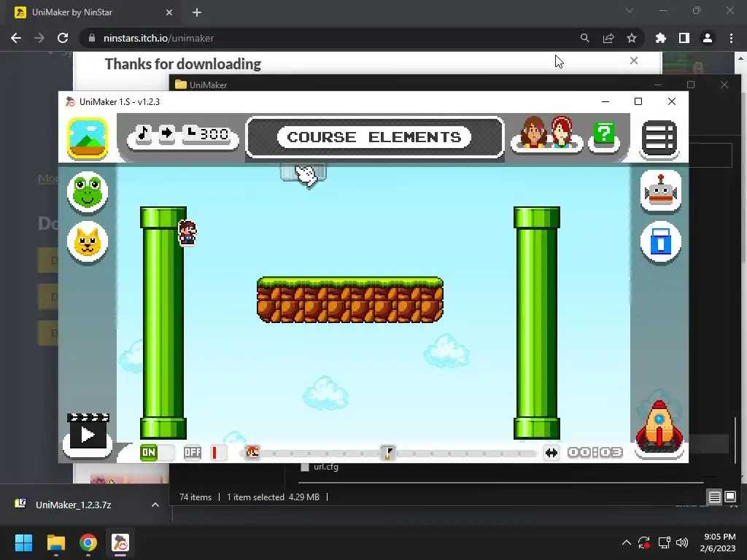This screenshot has width=747, height=560.
Task: Choose the brown-haired character portrait
Action: point(533,132)
